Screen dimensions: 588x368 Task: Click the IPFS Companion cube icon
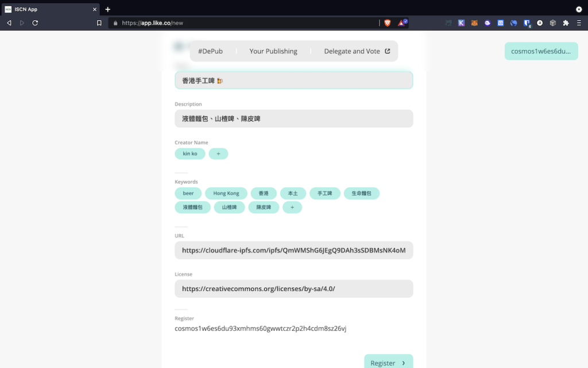coord(552,22)
